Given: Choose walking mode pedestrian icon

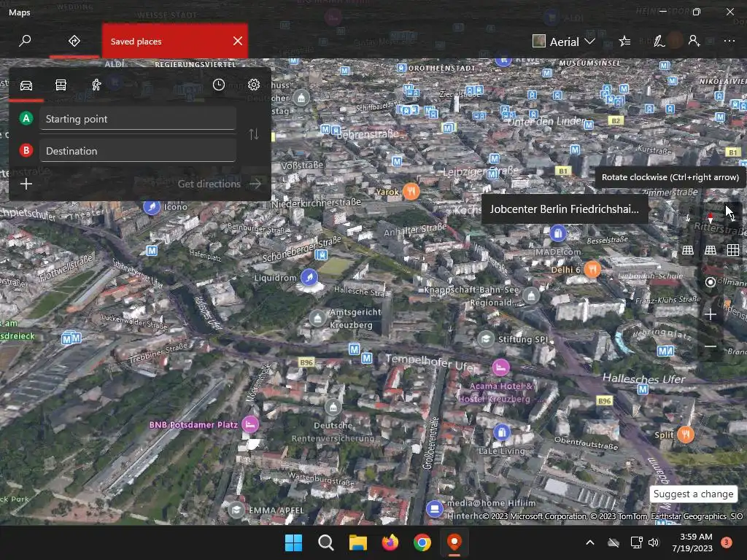Looking at the screenshot, I should [96, 85].
